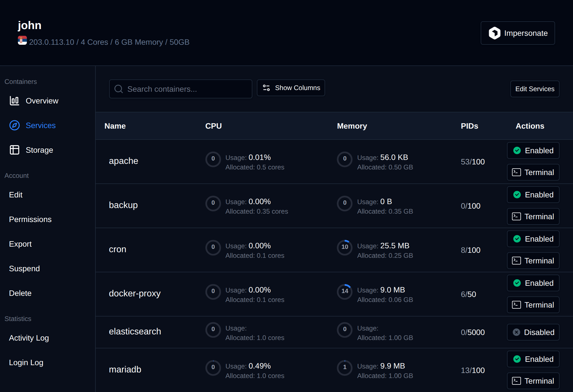
Task: Choose Suspend account option
Action: [x=24, y=268]
